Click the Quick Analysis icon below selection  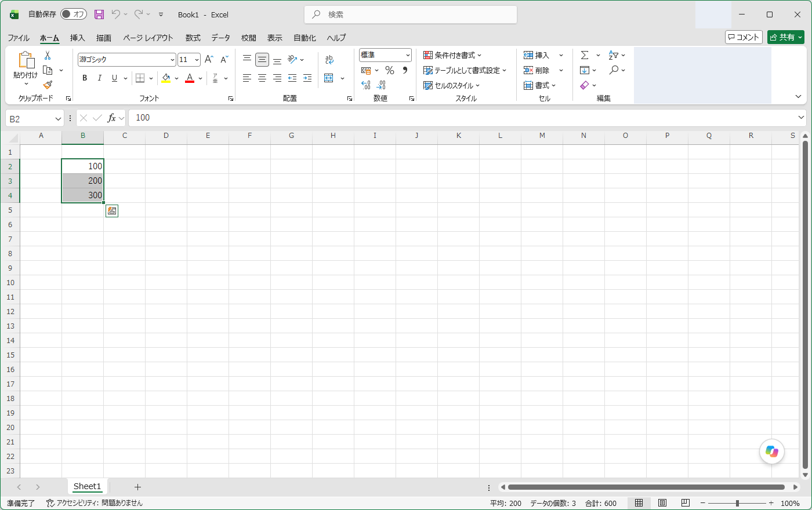coord(112,211)
